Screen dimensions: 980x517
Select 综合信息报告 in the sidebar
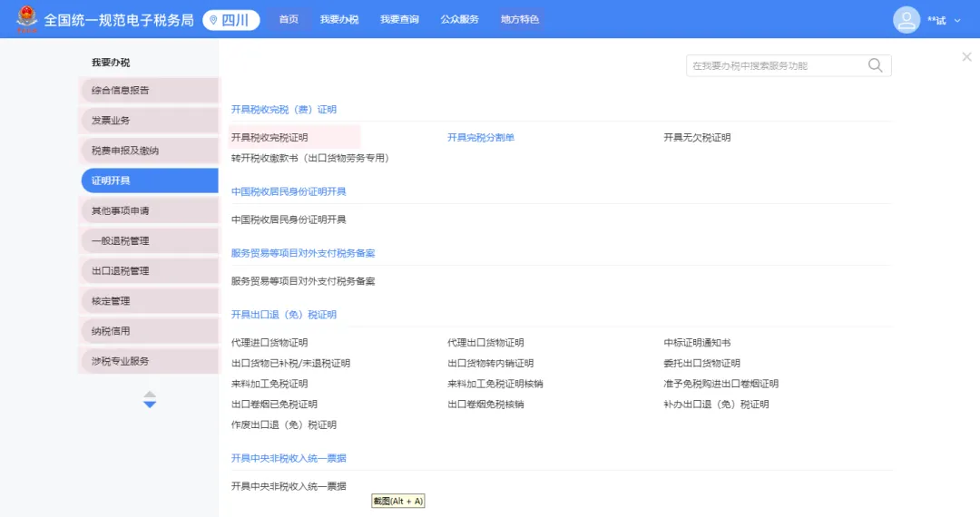coord(150,90)
